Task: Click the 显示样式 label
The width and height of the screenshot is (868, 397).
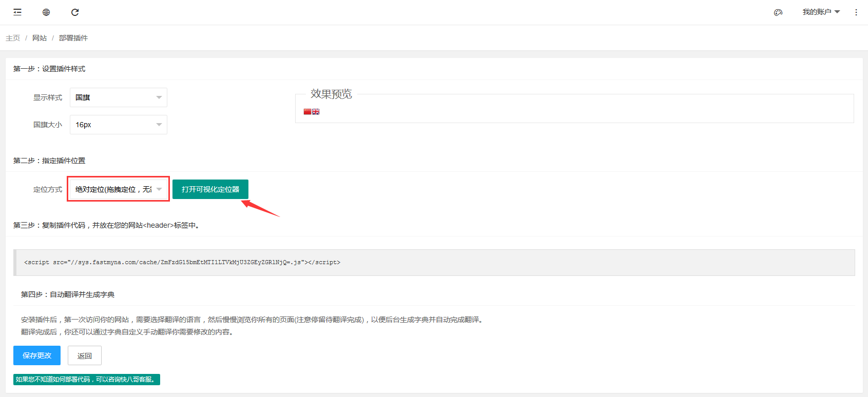Action: [x=48, y=97]
